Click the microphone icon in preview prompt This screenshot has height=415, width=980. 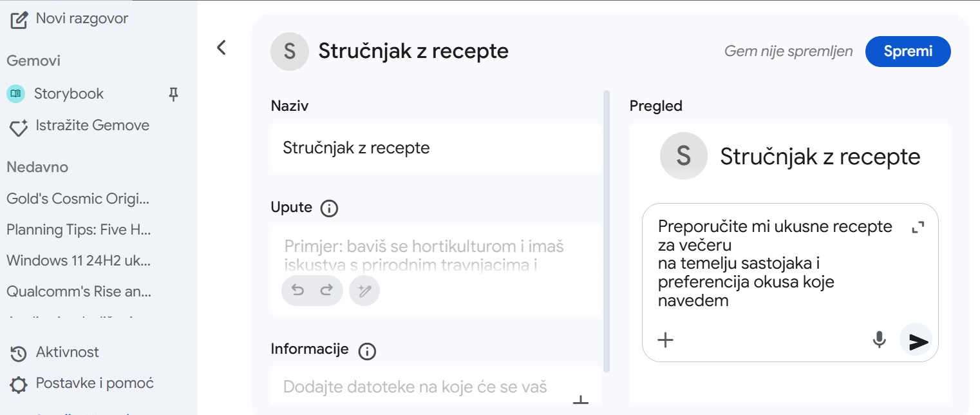coord(879,340)
